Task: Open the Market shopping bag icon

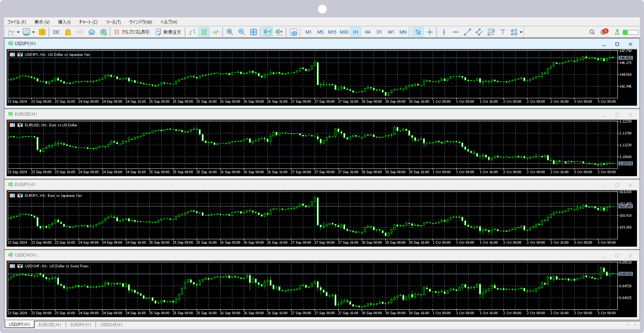Action: pyautogui.click(x=68, y=32)
